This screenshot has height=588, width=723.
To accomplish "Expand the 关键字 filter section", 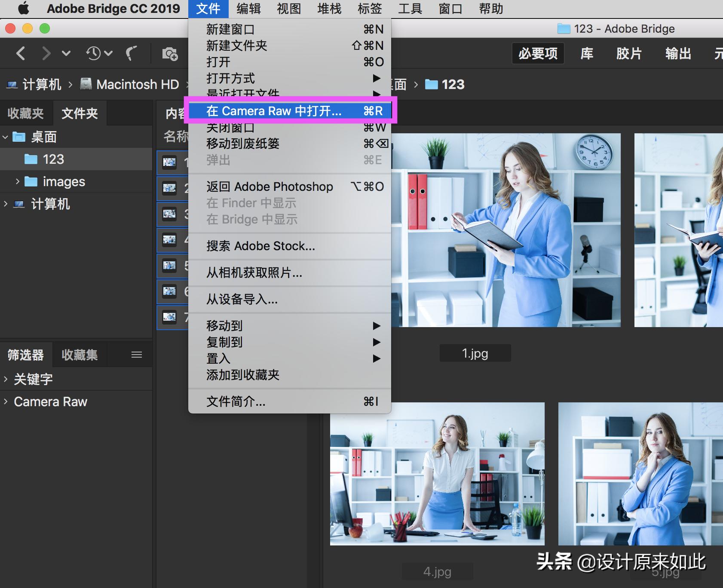I will (x=6, y=379).
